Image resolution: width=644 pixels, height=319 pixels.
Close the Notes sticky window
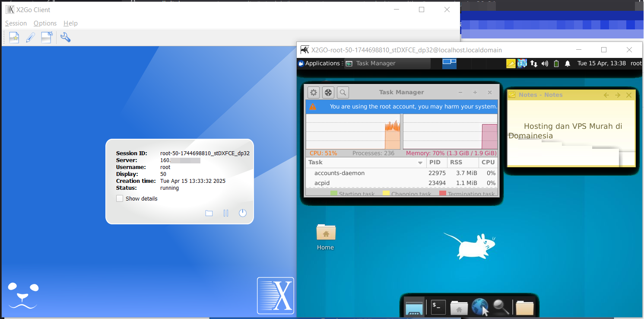[x=629, y=95]
